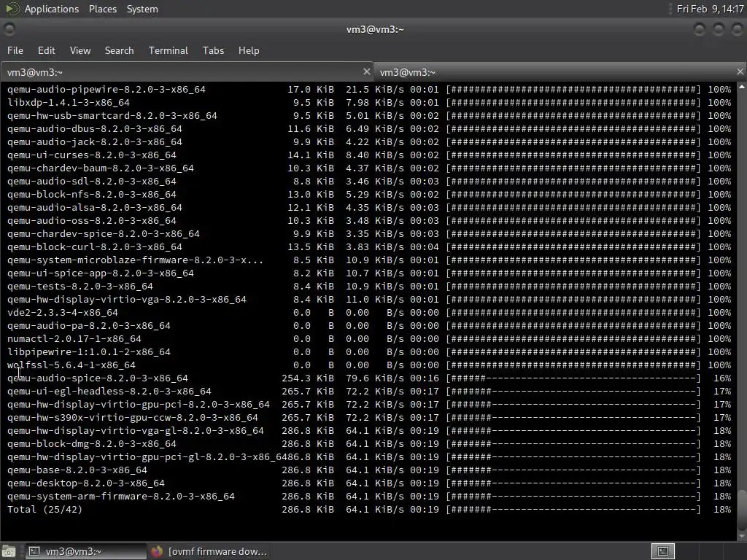Screen dimensions: 747x560
Task: Close the terminal window
Action: [x=737, y=29]
